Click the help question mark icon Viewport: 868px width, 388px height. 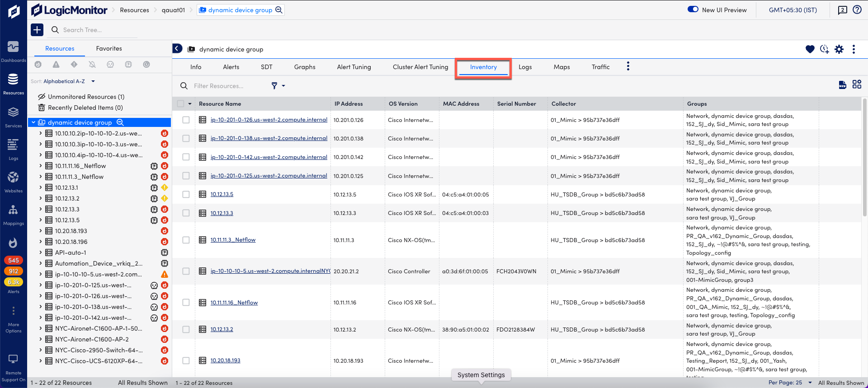[857, 10]
